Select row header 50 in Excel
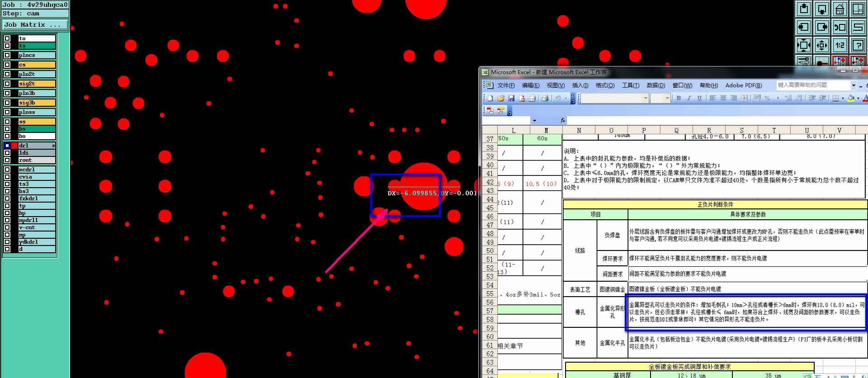The width and height of the screenshot is (868, 378). (x=490, y=250)
